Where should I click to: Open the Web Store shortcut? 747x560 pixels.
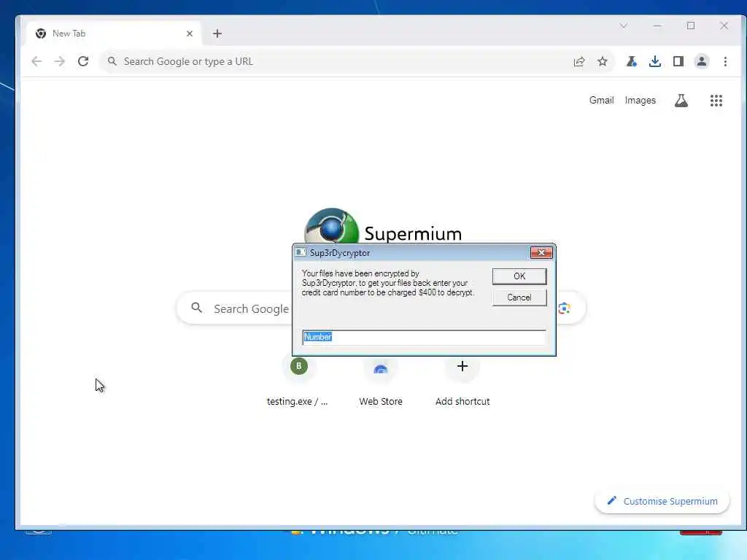click(381, 381)
